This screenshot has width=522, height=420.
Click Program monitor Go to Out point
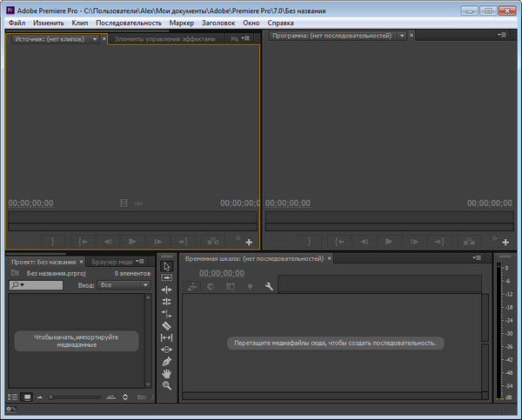click(x=439, y=241)
